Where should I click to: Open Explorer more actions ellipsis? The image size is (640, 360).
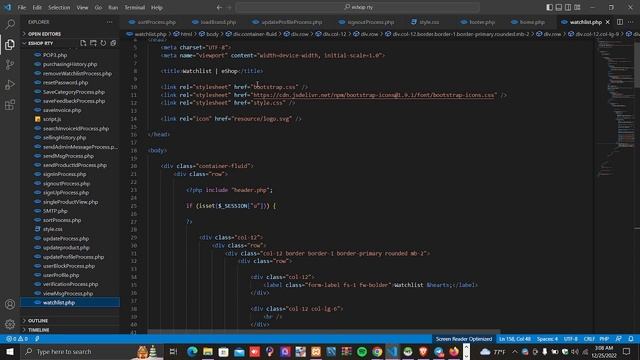[x=109, y=22]
